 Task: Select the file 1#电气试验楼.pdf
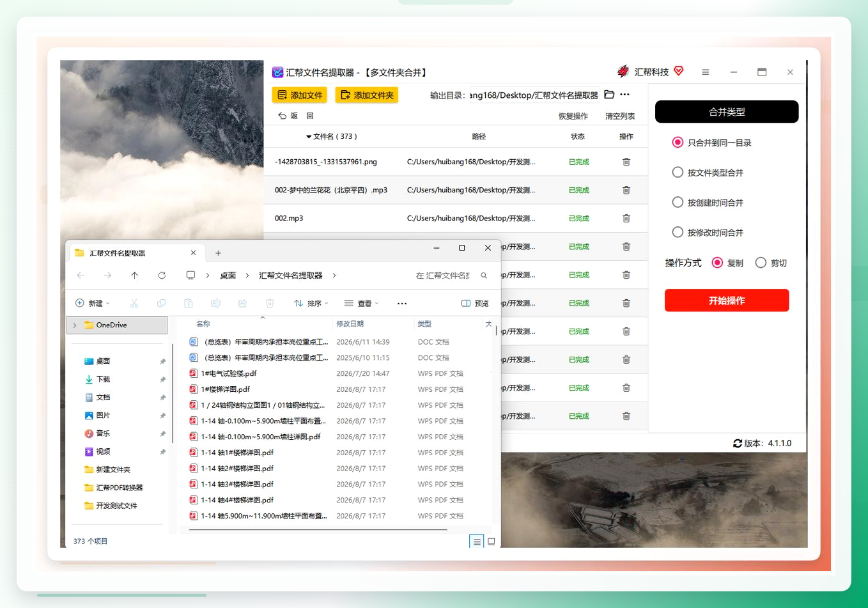(x=229, y=373)
